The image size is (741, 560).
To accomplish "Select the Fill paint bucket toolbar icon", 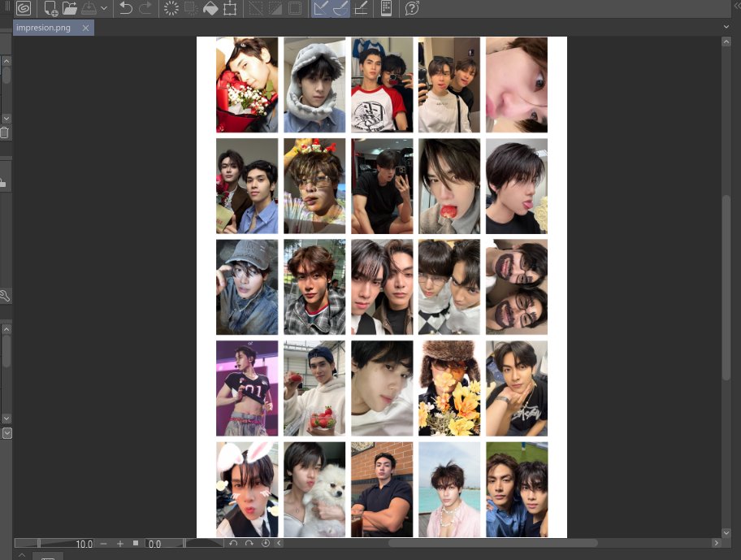I will point(212,9).
